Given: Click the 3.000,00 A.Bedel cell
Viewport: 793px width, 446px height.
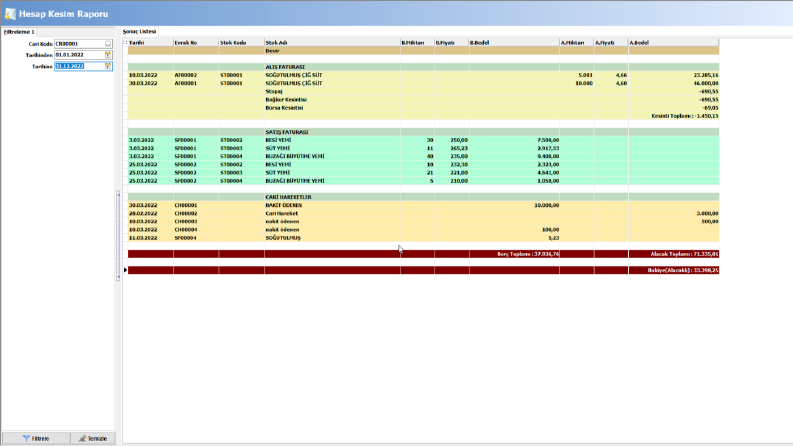Looking at the screenshot, I should coord(674,213).
